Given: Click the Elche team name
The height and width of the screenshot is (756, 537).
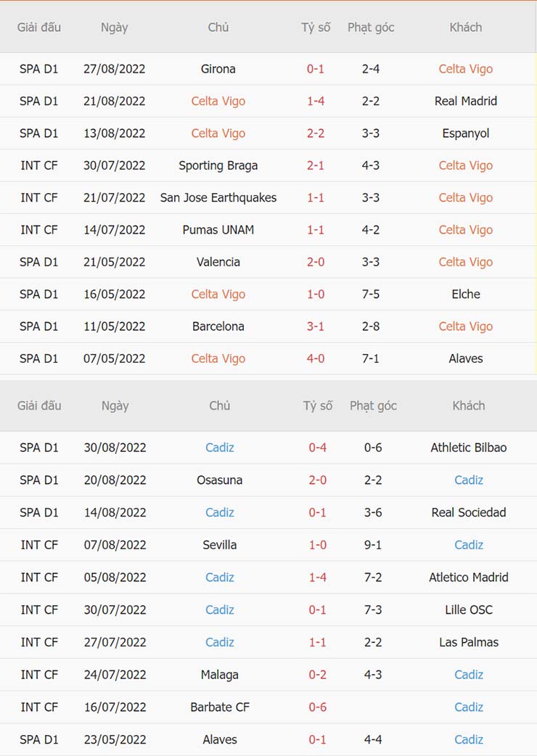Looking at the screenshot, I should [465, 294].
